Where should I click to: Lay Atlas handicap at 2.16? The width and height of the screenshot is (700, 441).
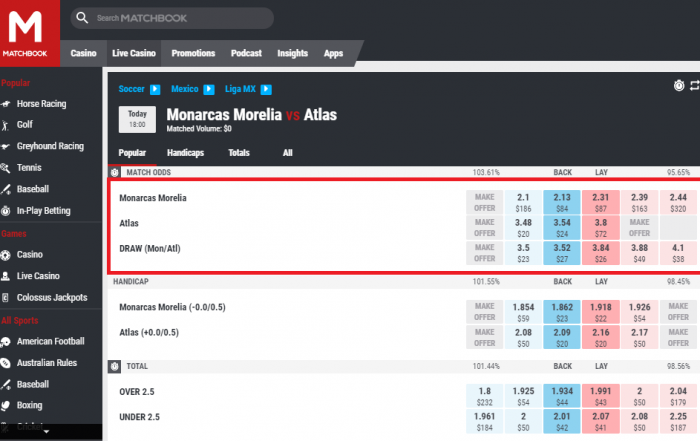pos(600,337)
